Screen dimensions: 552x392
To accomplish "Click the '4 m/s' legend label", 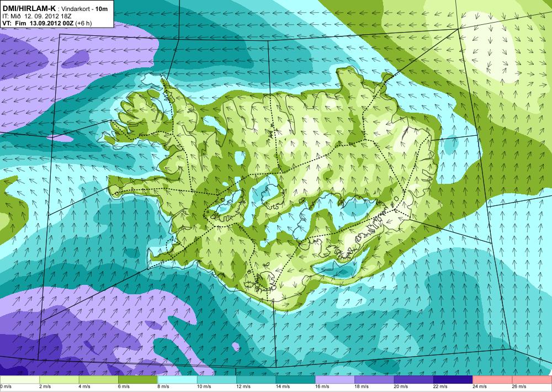I will [85, 386].
